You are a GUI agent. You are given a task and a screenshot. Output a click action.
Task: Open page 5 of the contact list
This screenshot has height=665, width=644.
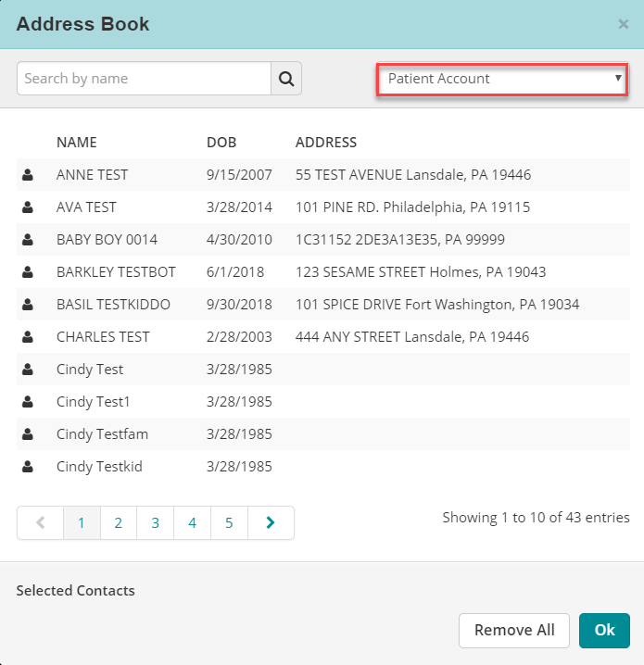(x=229, y=522)
